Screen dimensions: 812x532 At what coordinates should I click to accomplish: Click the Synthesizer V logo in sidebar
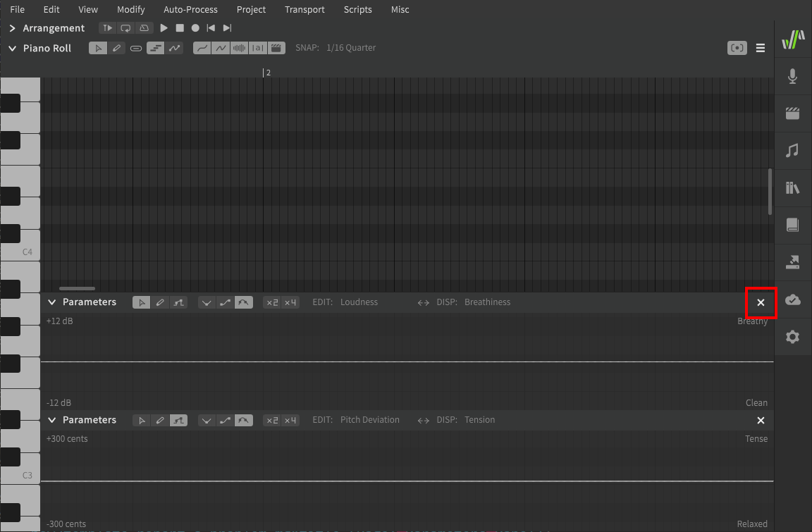(793, 39)
